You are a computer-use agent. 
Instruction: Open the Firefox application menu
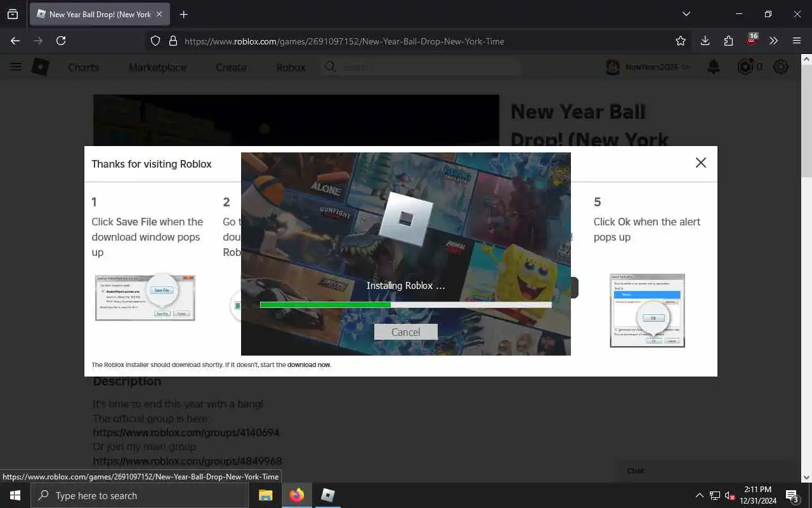pyautogui.click(x=797, y=41)
